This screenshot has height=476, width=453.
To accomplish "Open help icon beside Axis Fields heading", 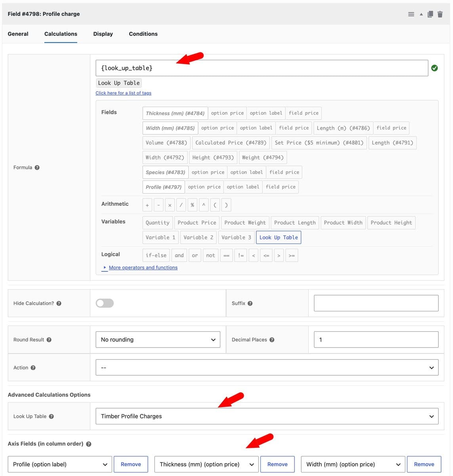I will [89, 444].
